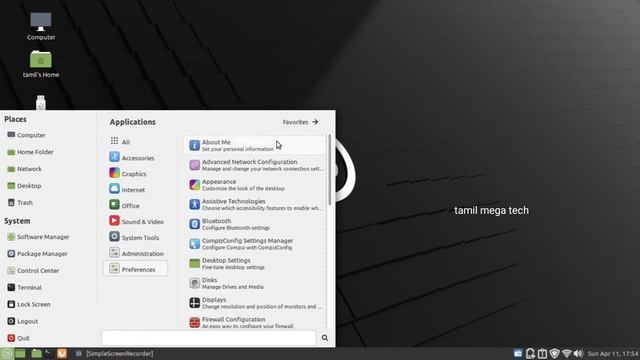
Task: Open orange browser launcher in panel
Action: pyautogui.click(x=62, y=353)
